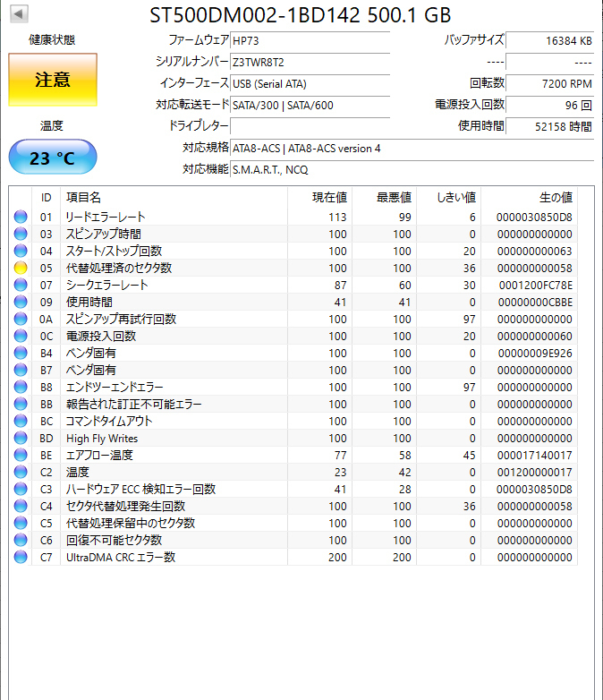The width and height of the screenshot is (603, 700).
Task: Click raw value 000017140017 in row BE
Action: tap(535, 456)
